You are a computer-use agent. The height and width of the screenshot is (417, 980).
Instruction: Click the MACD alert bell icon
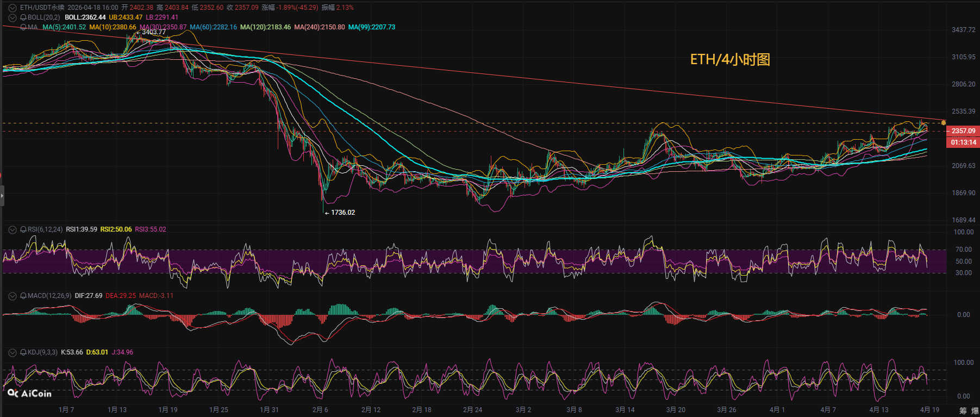23,296
